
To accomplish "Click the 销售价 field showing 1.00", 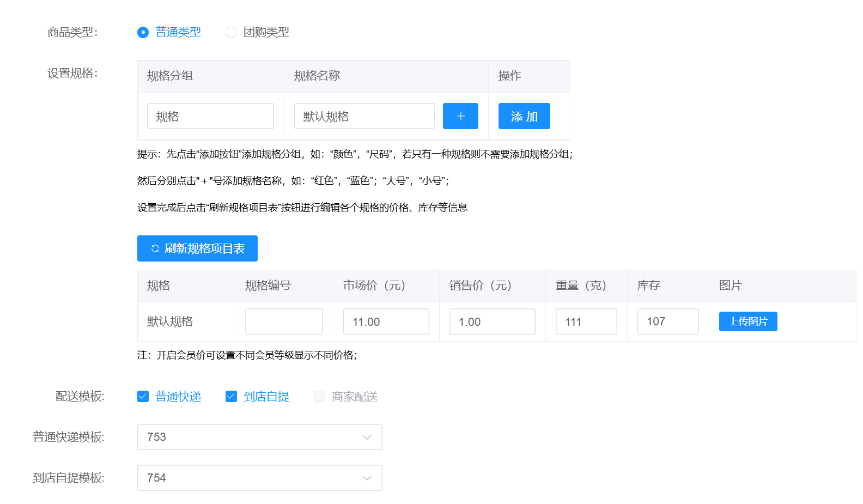I will [x=492, y=321].
